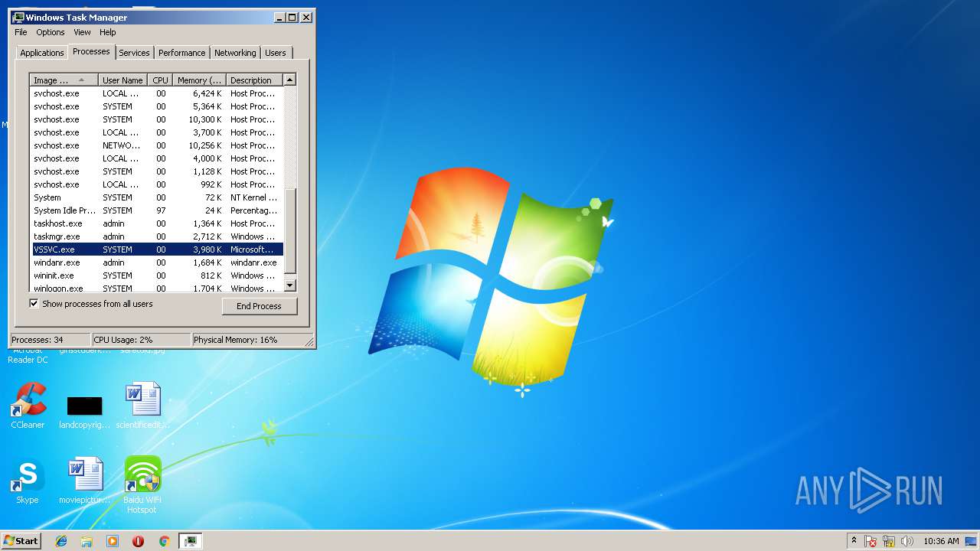Open Google Chrome from the taskbar
Image resolution: width=980 pixels, height=551 pixels.
coord(164,541)
